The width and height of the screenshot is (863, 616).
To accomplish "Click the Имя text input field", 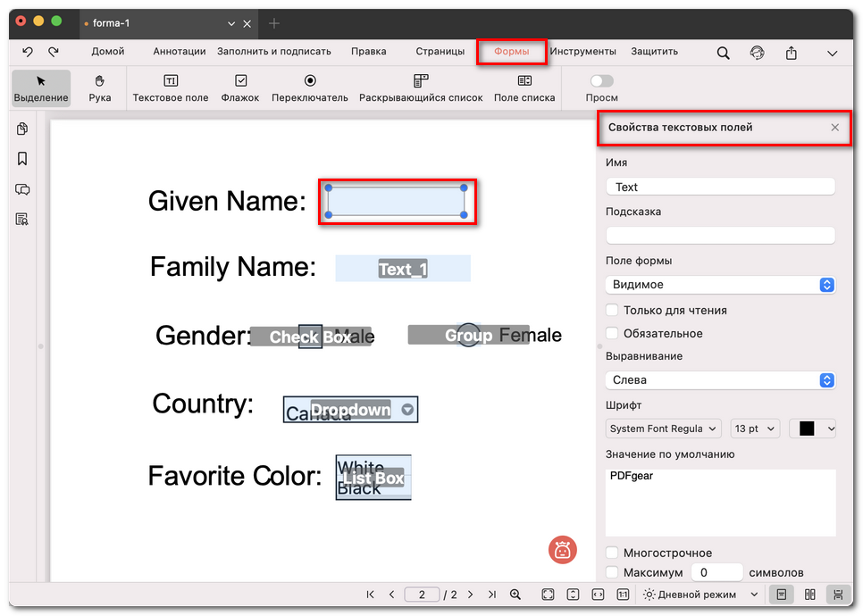I will pyautogui.click(x=720, y=187).
